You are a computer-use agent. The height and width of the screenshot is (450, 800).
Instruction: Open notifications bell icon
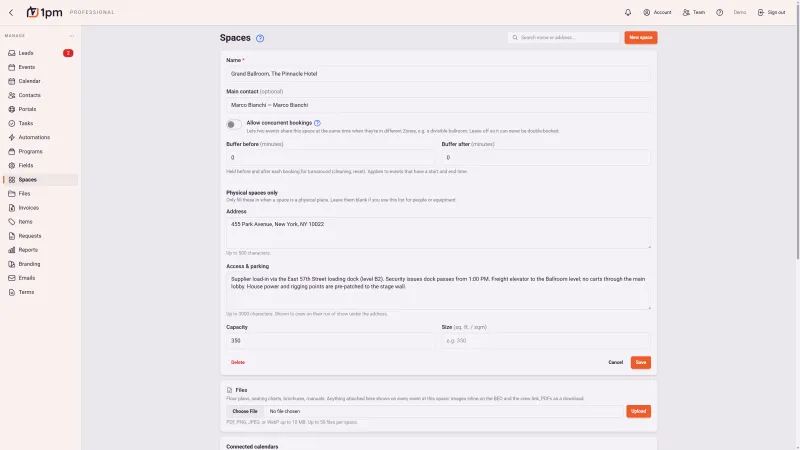pyautogui.click(x=628, y=12)
